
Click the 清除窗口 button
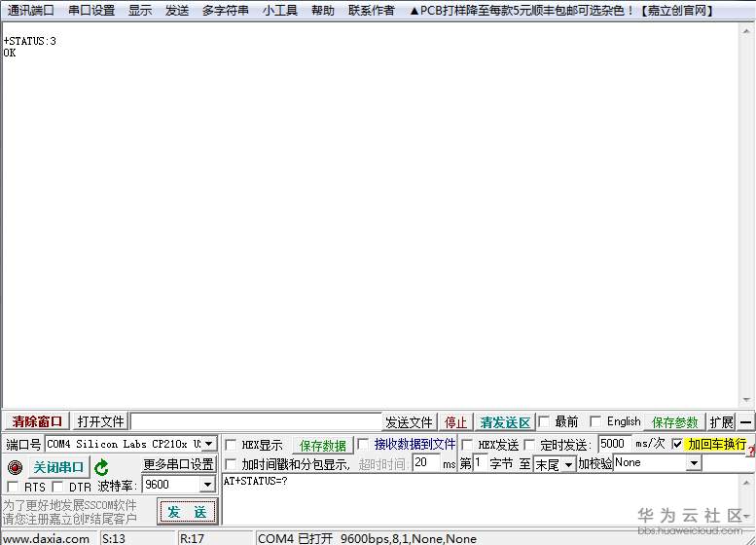pyautogui.click(x=37, y=422)
